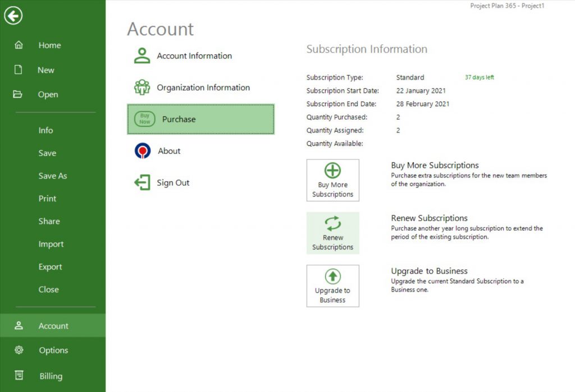
Task: Click the Account Information person icon
Action: pyautogui.click(x=143, y=56)
